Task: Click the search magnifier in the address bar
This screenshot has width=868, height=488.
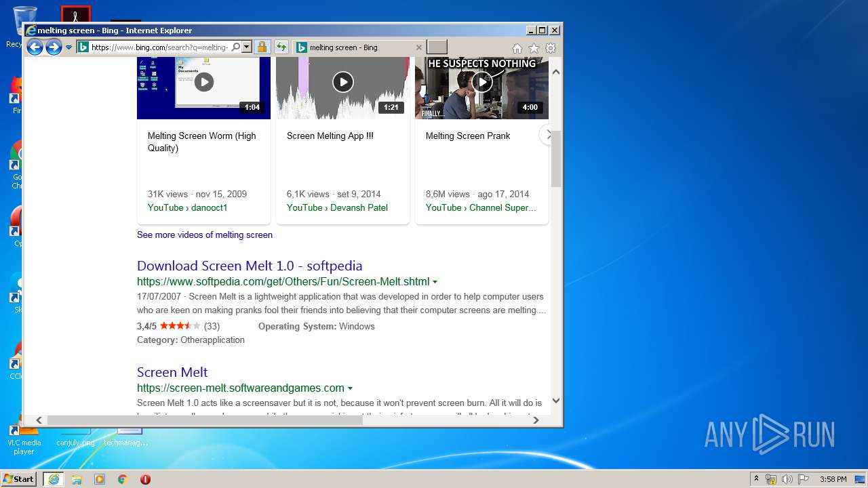Action: (x=235, y=47)
